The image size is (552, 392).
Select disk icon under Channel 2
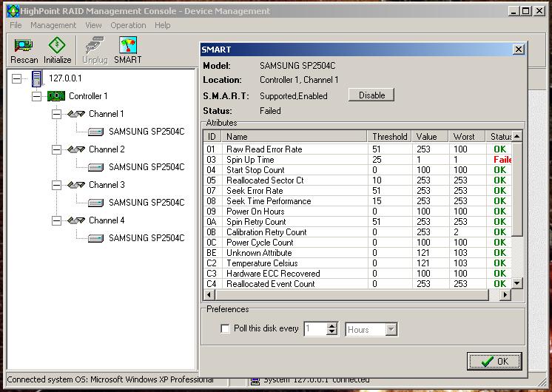tap(95, 167)
